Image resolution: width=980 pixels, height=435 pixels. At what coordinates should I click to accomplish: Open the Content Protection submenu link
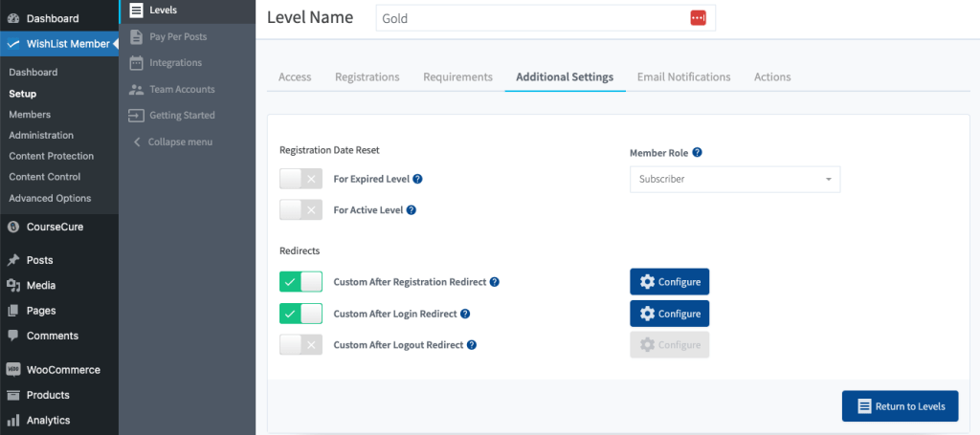pyautogui.click(x=52, y=156)
